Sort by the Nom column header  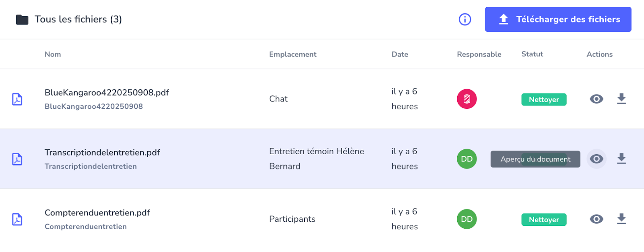[x=53, y=54]
